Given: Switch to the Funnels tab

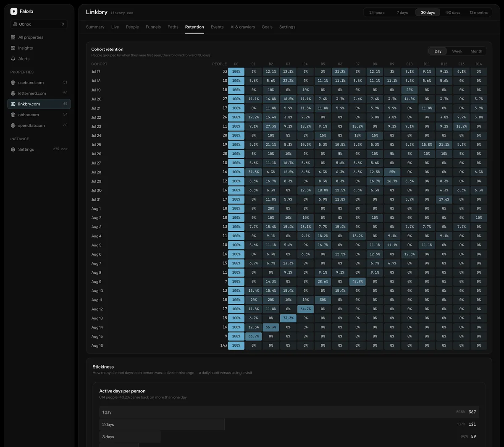Looking at the screenshot, I should point(153,27).
